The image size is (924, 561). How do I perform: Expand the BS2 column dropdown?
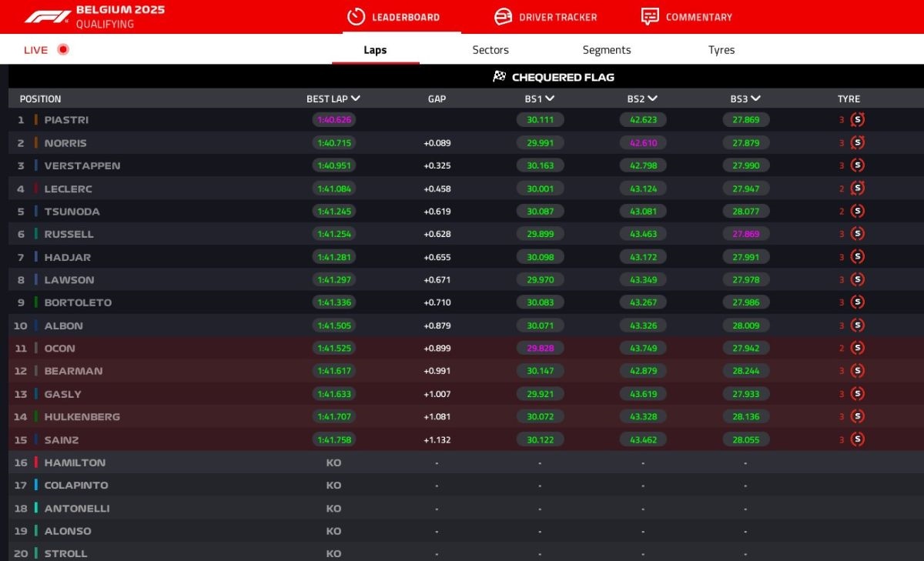652,99
